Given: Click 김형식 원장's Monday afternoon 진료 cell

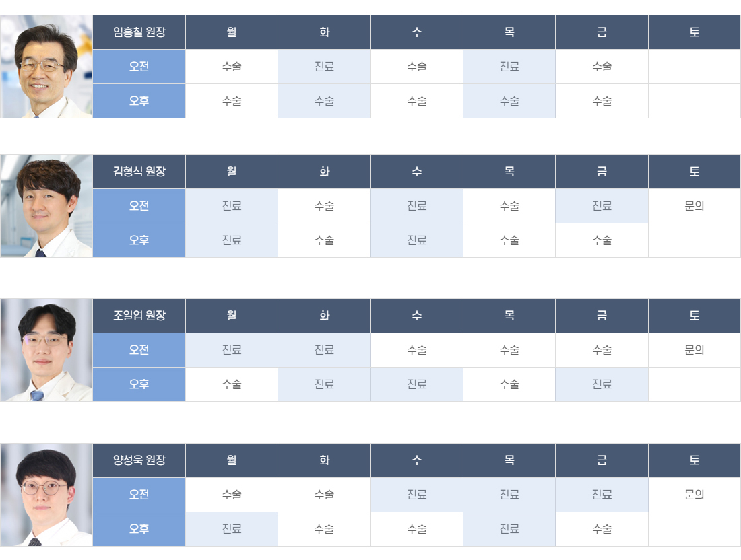Looking at the screenshot, I should (232, 240).
